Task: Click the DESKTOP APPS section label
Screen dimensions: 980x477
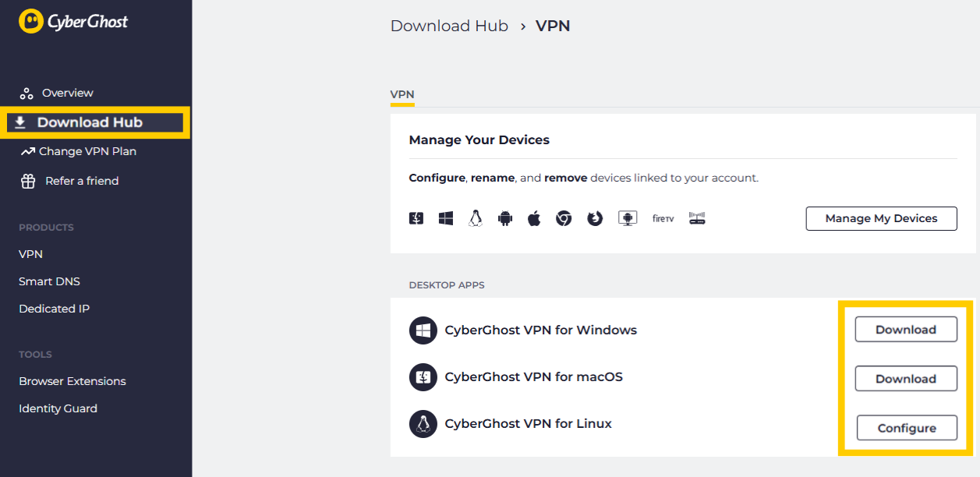Action: pyautogui.click(x=447, y=285)
